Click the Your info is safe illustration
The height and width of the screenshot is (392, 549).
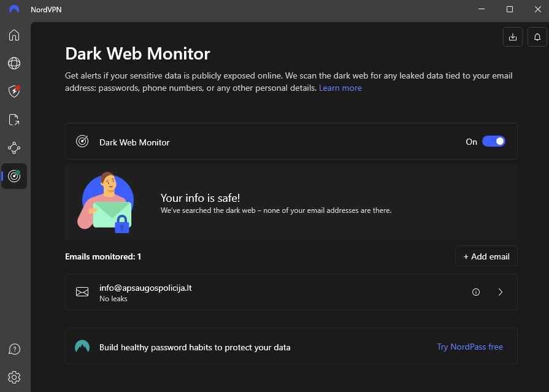coord(106,202)
